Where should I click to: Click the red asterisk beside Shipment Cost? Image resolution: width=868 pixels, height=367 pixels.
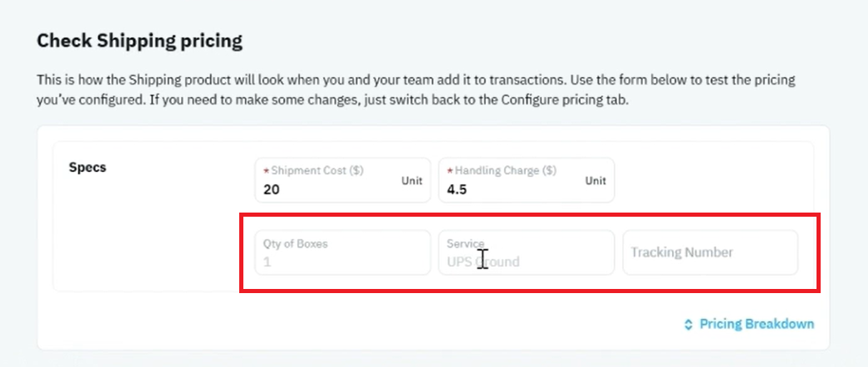[266, 171]
